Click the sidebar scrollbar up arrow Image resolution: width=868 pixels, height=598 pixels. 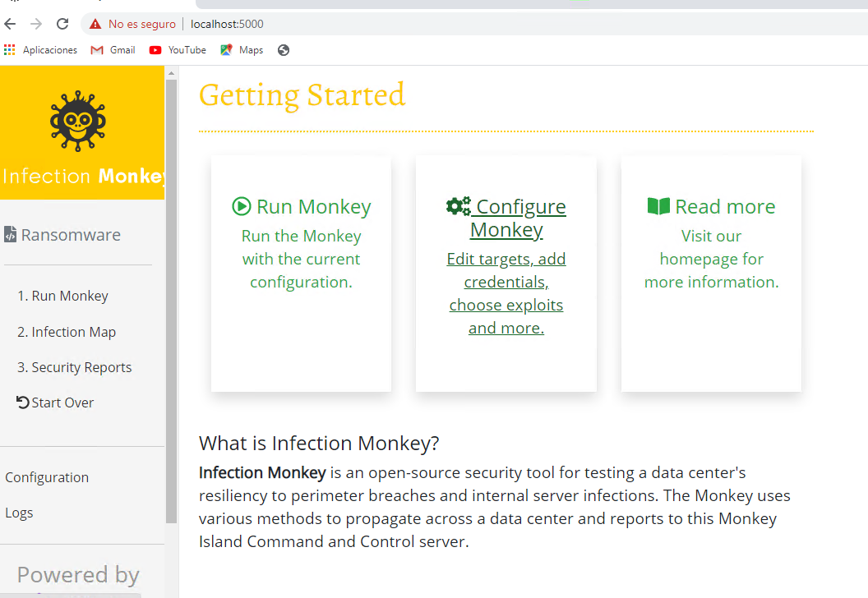pos(171,74)
